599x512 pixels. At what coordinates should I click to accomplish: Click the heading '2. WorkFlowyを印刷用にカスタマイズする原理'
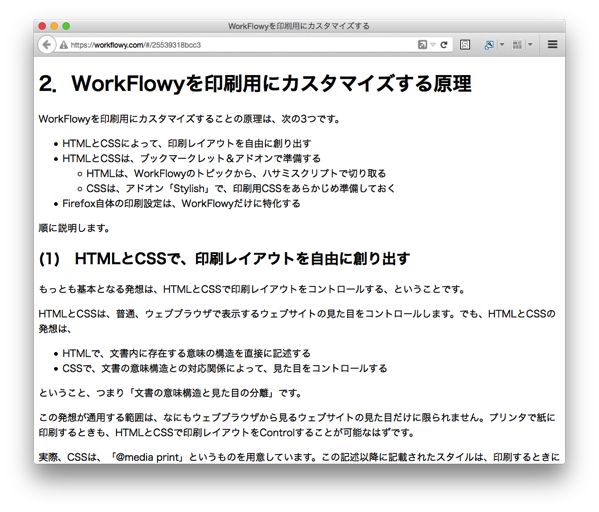[255, 83]
